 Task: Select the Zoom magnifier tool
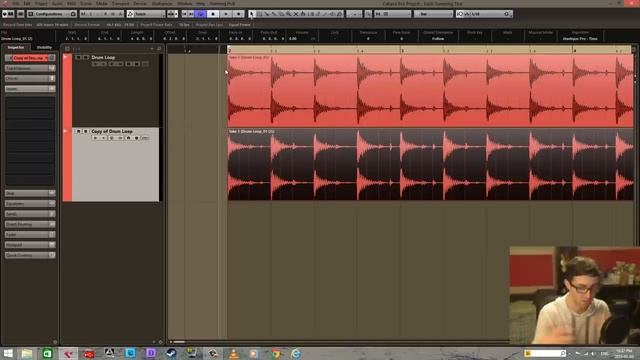pos(289,14)
